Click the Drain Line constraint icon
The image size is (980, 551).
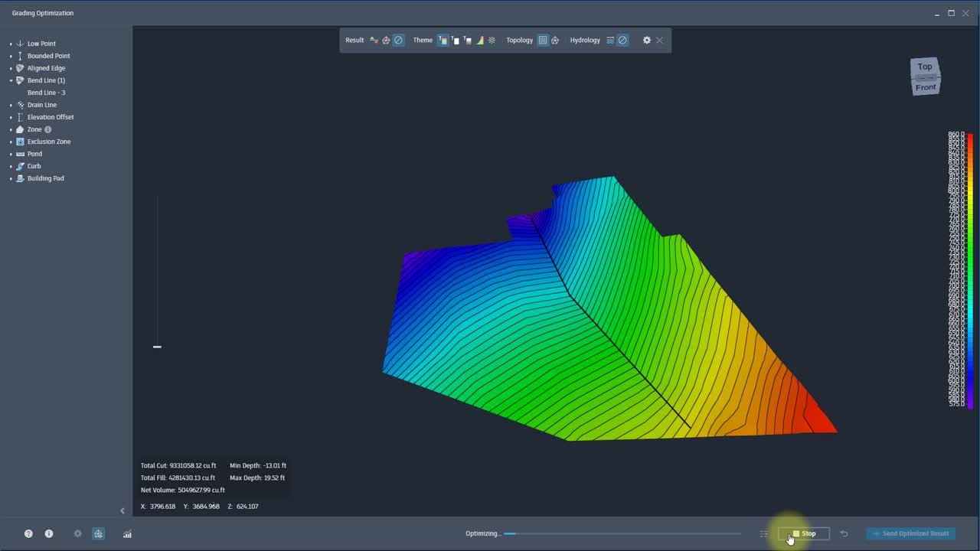(20, 105)
